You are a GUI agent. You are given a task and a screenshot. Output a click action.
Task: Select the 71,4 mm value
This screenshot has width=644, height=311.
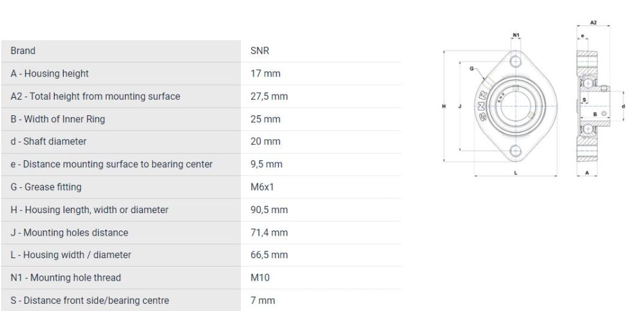[269, 232]
